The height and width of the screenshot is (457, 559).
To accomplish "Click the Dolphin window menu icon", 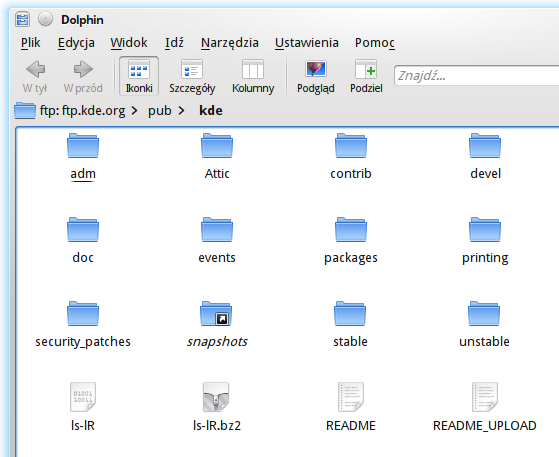I will tap(22, 20).
